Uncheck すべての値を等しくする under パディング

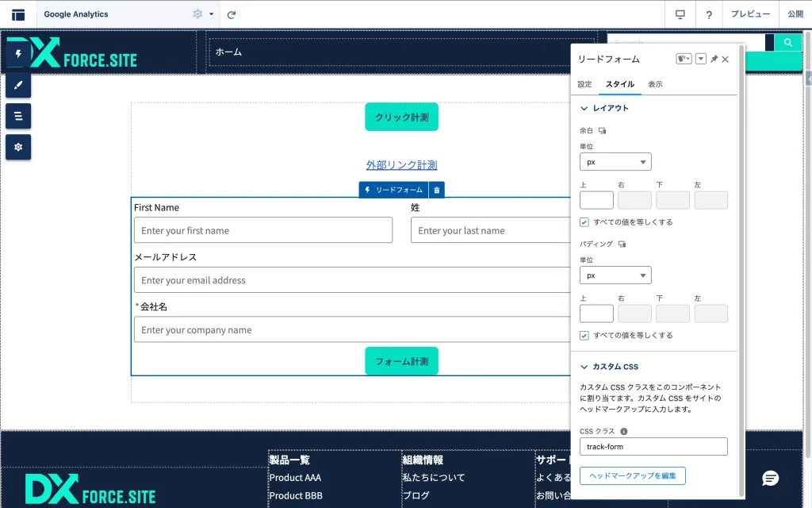coord(584,336)
